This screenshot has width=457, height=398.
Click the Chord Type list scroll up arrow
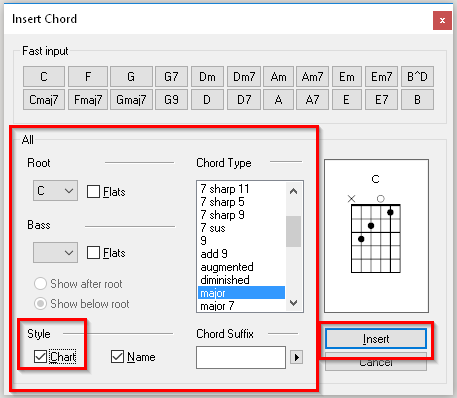point(293,191)
